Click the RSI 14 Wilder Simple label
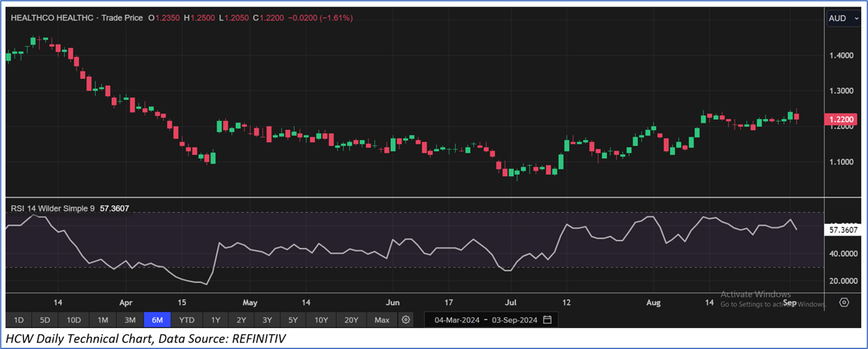Screen dimensions: 868x349 (x=52, y=209)
